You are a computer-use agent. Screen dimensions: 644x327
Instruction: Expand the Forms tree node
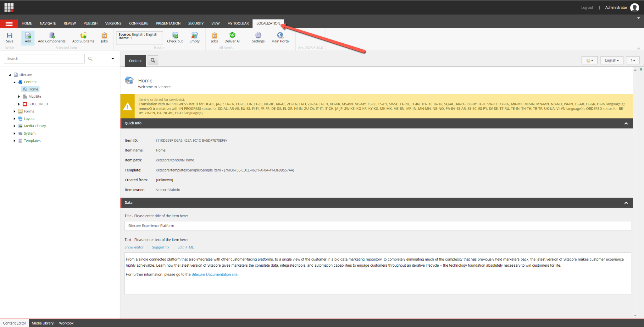14,111
